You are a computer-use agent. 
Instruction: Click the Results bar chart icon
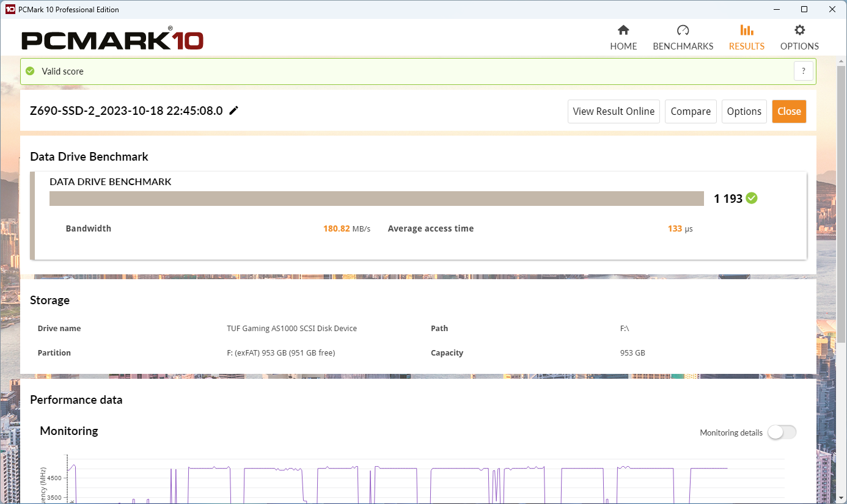click(x=747, y=30)
